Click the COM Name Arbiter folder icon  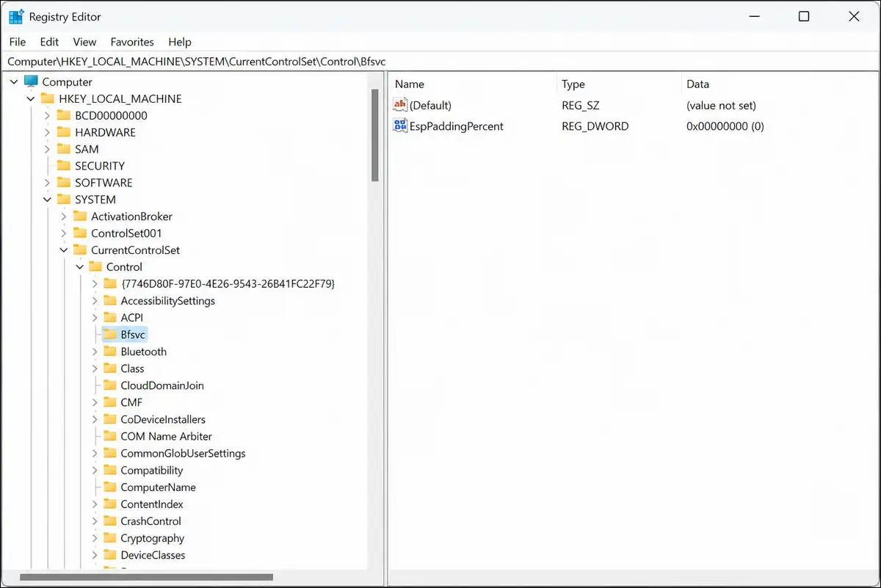pos(110,436)
